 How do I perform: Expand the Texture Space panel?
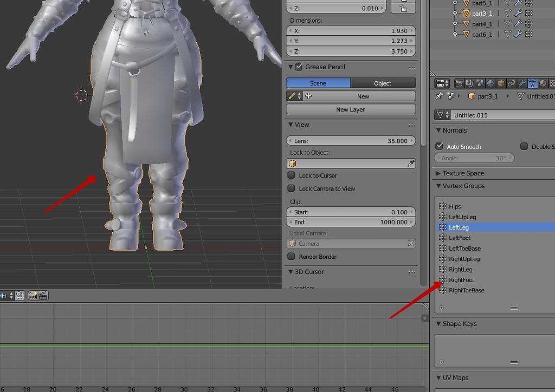coord(438,173)
